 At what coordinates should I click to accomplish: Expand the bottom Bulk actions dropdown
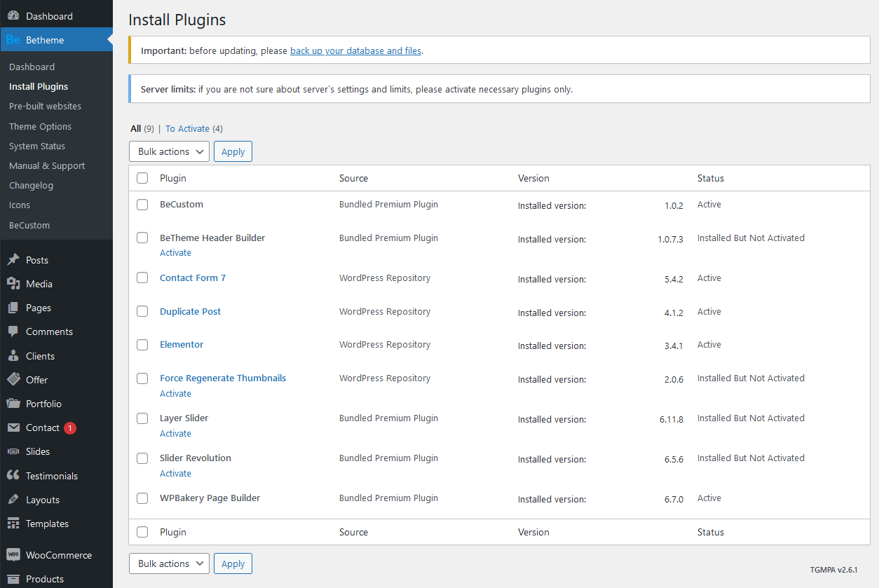[169, 563]
